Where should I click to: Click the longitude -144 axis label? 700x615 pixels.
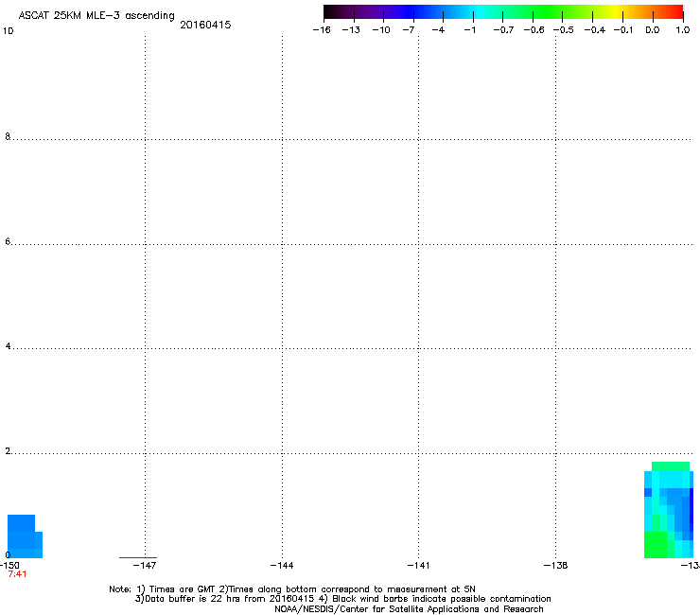coord(282,566)
